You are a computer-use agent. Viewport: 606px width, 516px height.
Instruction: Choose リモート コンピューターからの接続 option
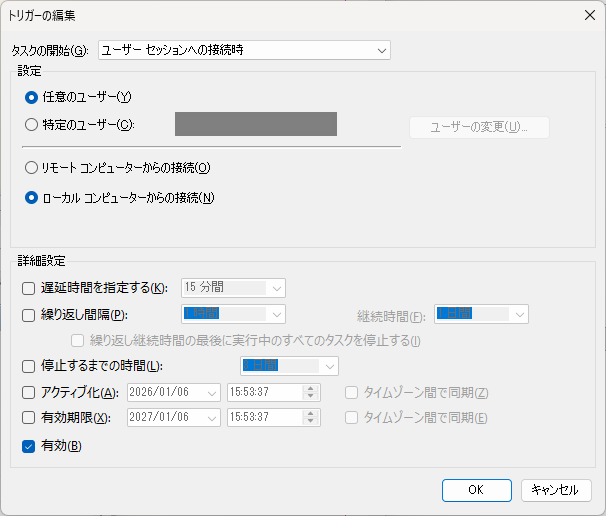(x=32, y=168)
